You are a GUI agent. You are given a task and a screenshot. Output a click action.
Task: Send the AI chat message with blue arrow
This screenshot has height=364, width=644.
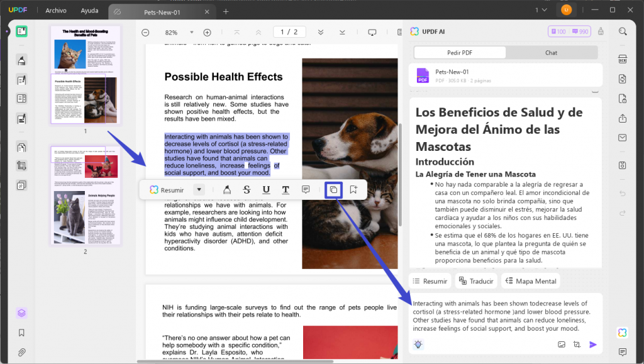592,345
